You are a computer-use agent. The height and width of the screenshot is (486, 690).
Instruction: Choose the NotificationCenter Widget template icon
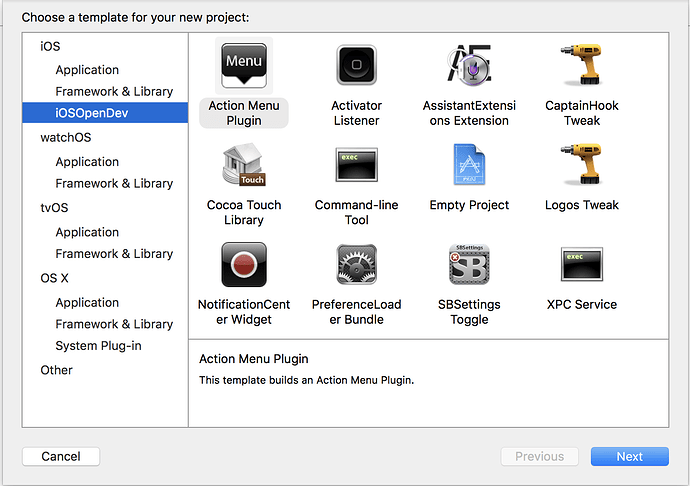[244, 264]
